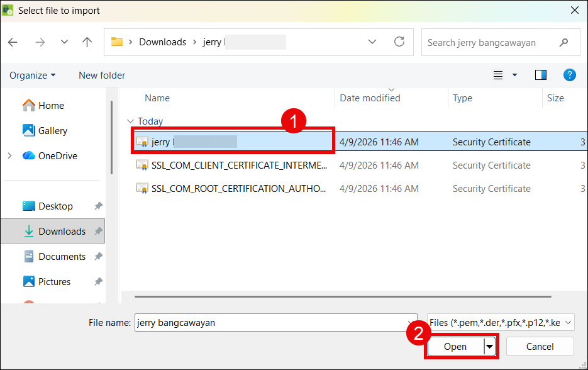The height and width of the screenshot is (370, 588).
Task: Open the Organize menu
Action: (32, 76)
